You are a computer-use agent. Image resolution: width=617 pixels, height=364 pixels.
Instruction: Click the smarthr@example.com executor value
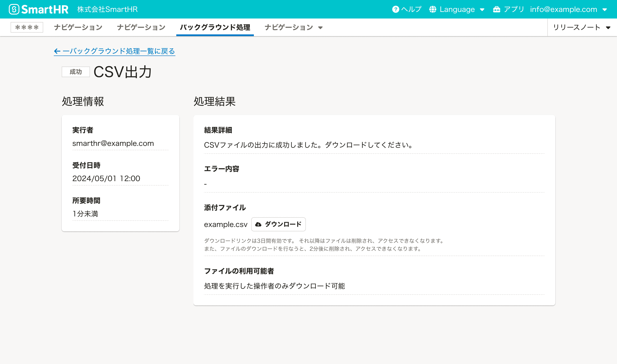click(113, 143)
